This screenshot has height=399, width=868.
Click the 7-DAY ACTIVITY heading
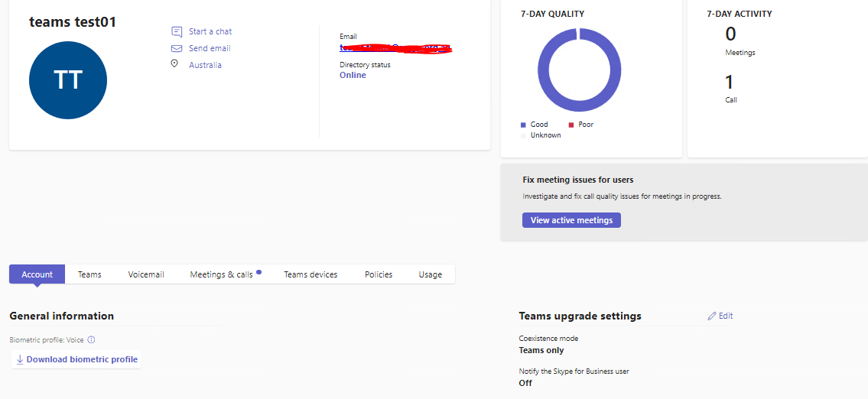click(x=739, y=14)
